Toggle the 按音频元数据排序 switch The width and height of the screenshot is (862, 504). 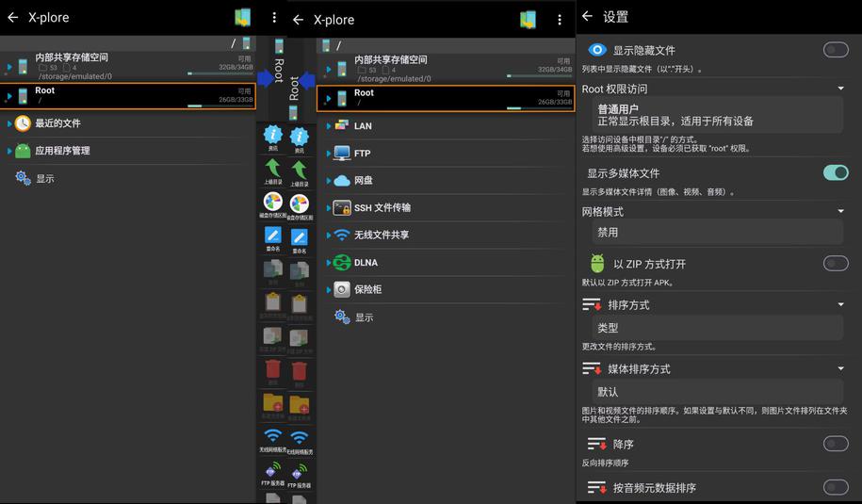[x=835, y=487]
